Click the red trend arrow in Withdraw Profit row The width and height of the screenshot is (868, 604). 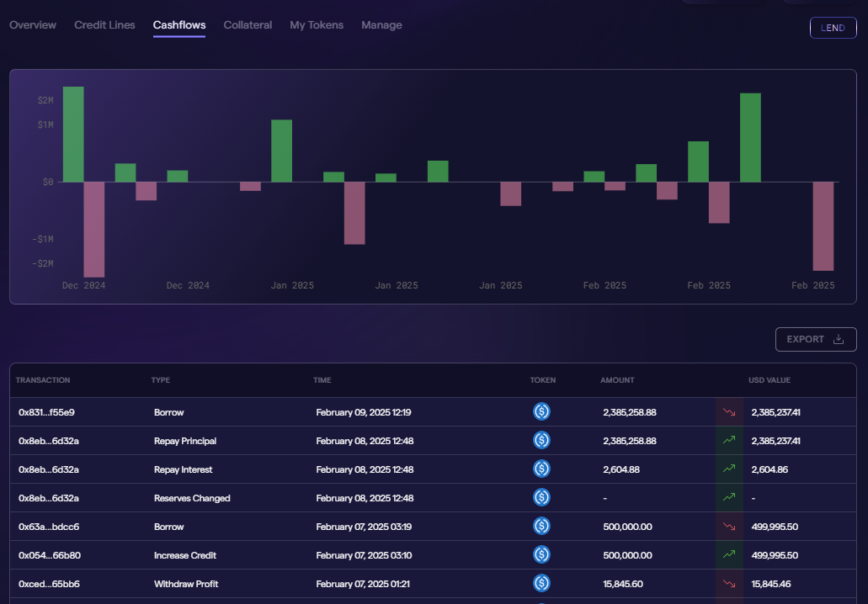(x=728, y=584)
